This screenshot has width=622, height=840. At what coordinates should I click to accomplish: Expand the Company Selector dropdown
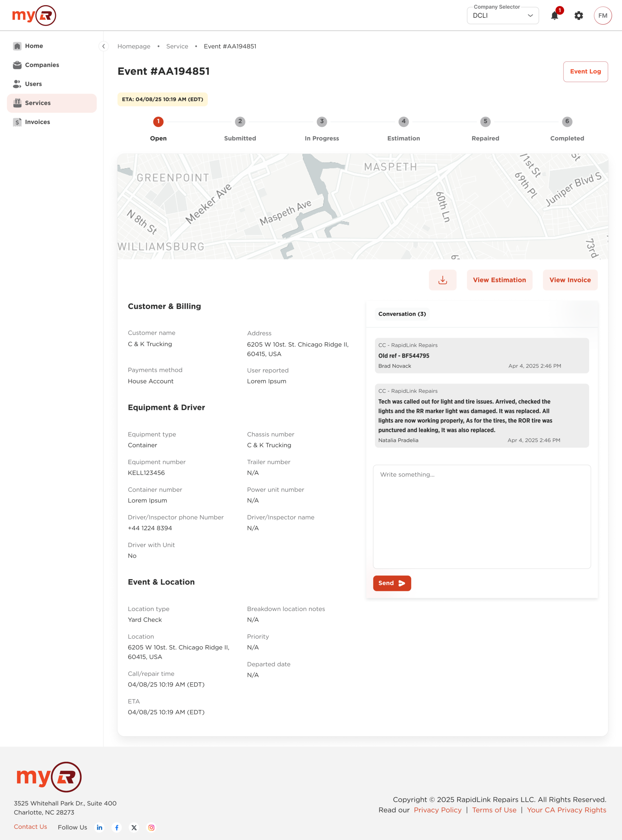(502, 15)
